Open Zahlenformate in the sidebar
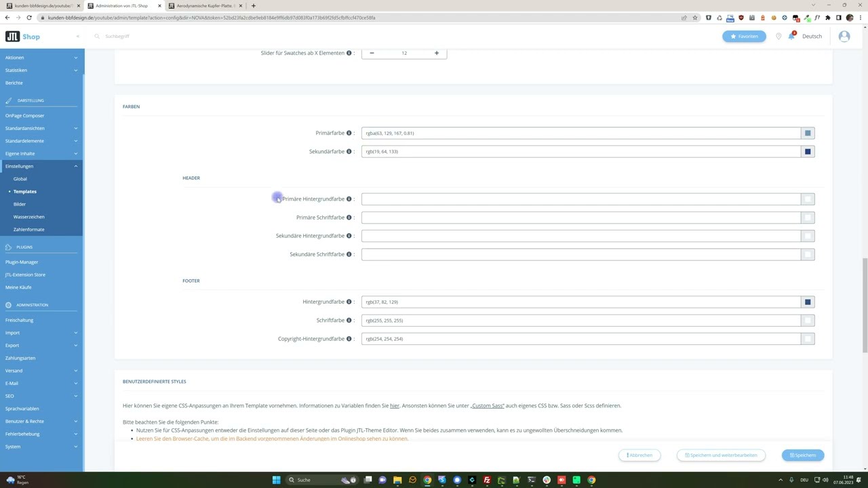This screenshot has width=868, height=488. pyautogui.click(x=29, y=230)
